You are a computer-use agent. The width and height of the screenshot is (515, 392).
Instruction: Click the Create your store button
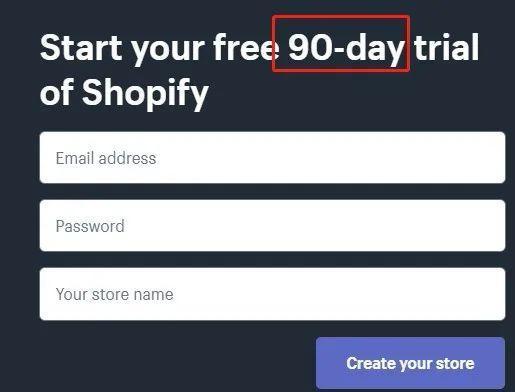(410, 363)
